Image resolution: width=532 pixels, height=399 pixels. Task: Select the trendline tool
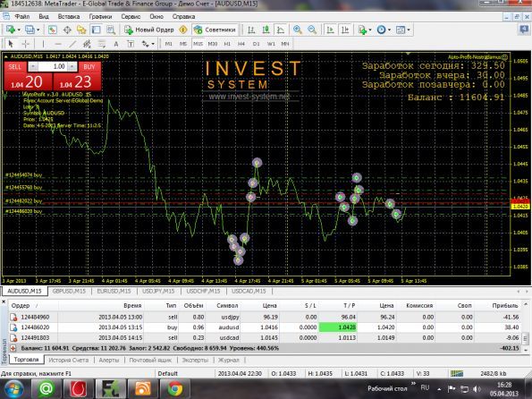click(72, 44)
